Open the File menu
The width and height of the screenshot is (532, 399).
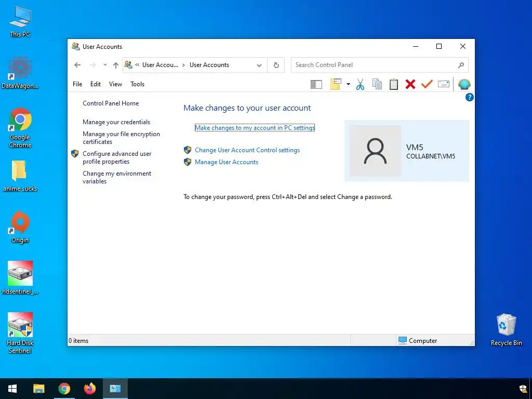[77, 84]
